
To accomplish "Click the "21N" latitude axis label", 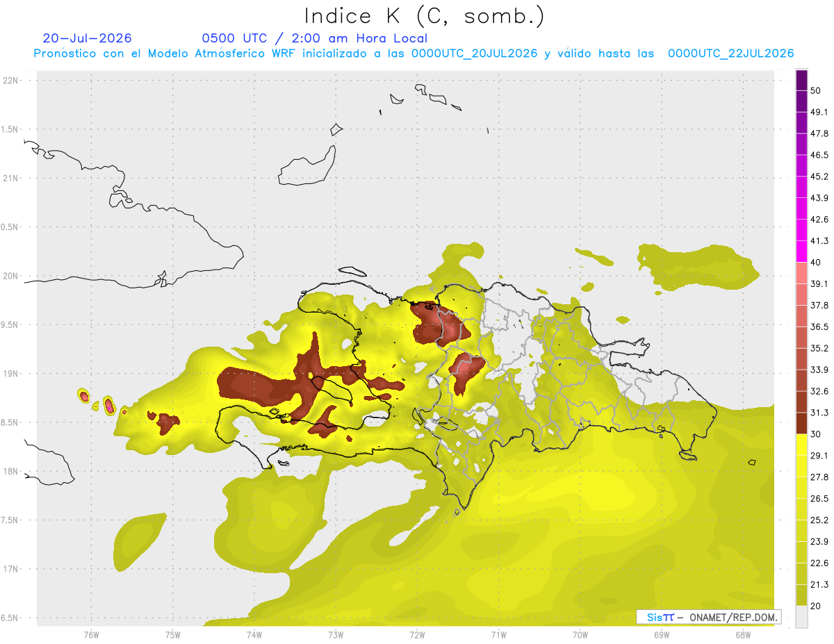I will pyautogui.click(x=11, y=178).
